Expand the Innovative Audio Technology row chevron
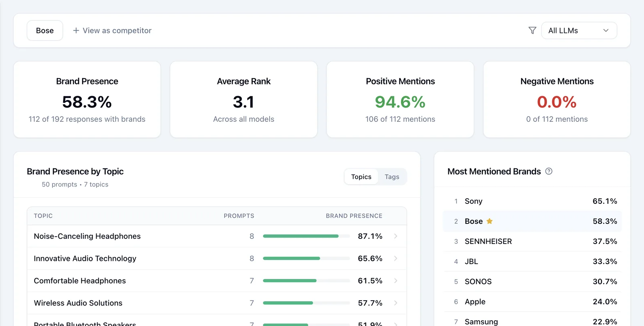The image size is (644, 326). point(396,258)
